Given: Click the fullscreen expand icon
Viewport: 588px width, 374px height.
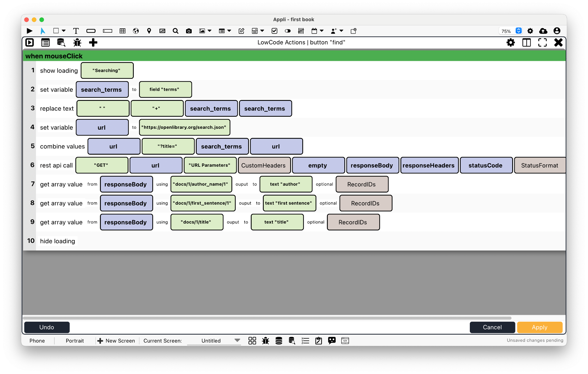Looking at the screenshot, I should coord(542,42).
